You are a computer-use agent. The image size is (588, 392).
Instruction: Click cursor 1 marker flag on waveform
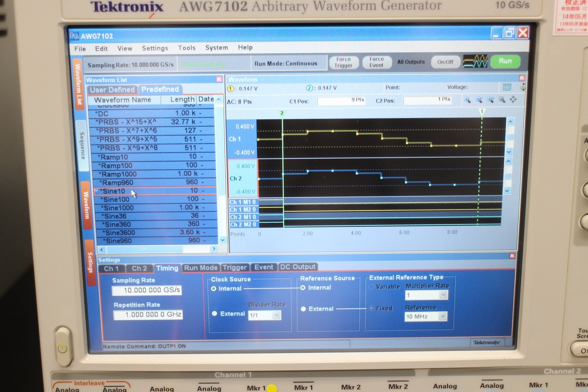pyautogui.click(x=482, y=112)
